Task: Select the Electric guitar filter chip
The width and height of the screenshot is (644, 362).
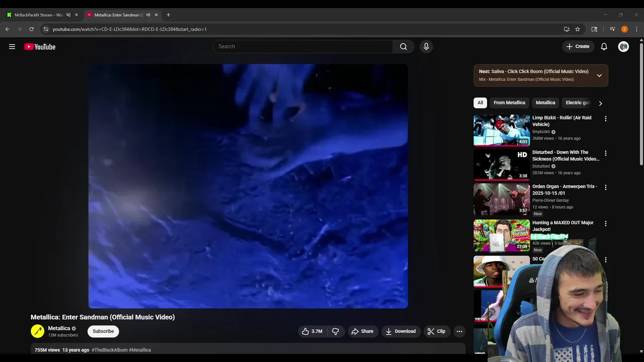Action: pyautogui.click(x=577, y=103)
